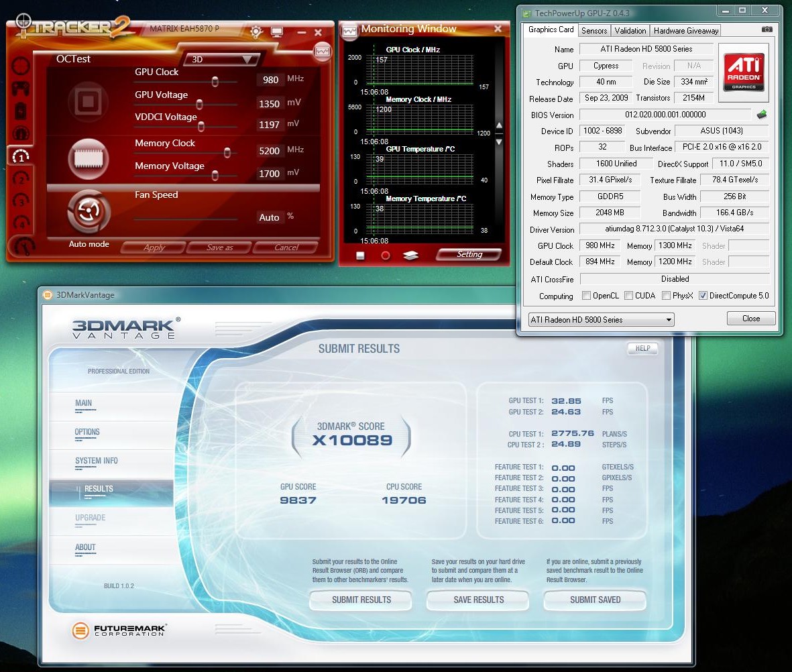The width and height of the screenshot is (792, 672).
Task: Click the Memory Voltage slider handle
Action: click(215, 175)
